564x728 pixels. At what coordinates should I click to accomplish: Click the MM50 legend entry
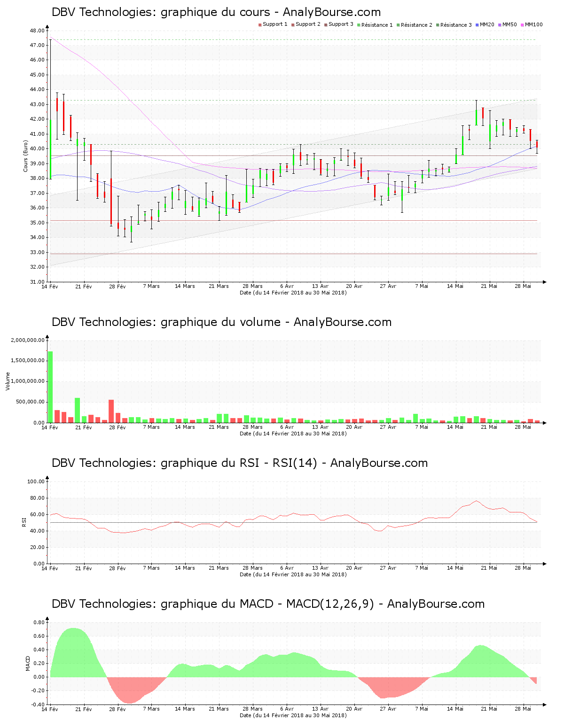(x=508, y=24)
